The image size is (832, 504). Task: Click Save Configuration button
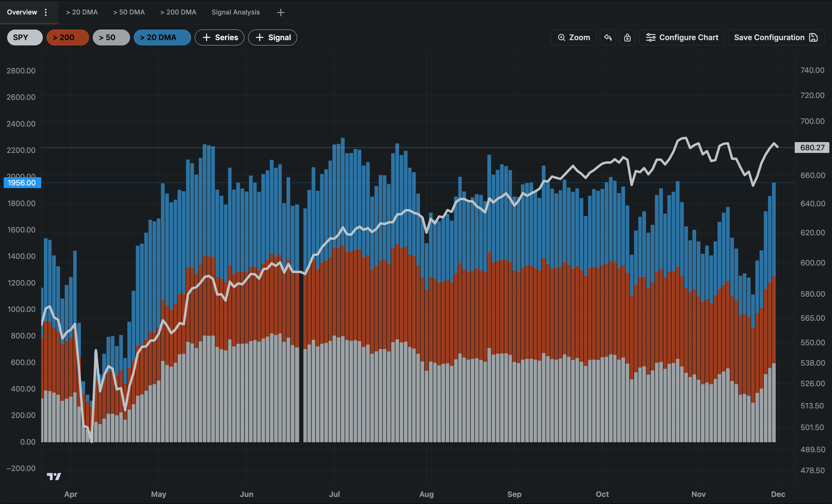coord(776,38)
